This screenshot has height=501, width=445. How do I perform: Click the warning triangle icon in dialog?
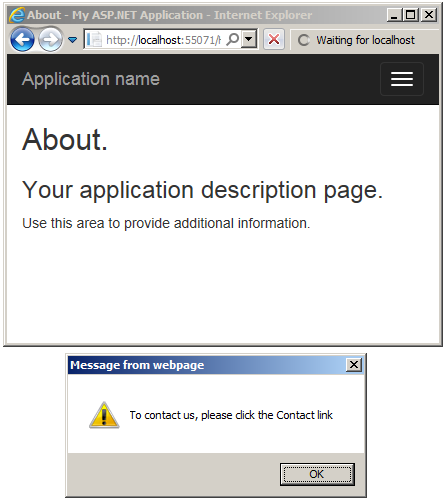tap(104, 415)
